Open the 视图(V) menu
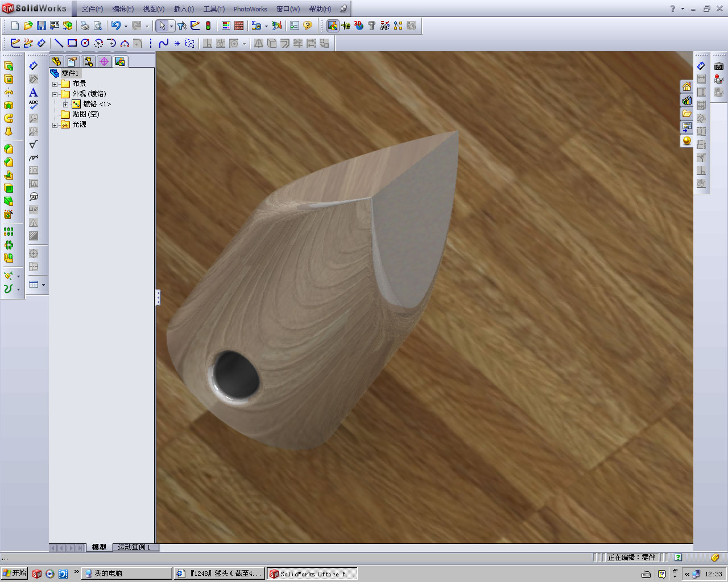The image size is (728, 582). click(154, 9)
